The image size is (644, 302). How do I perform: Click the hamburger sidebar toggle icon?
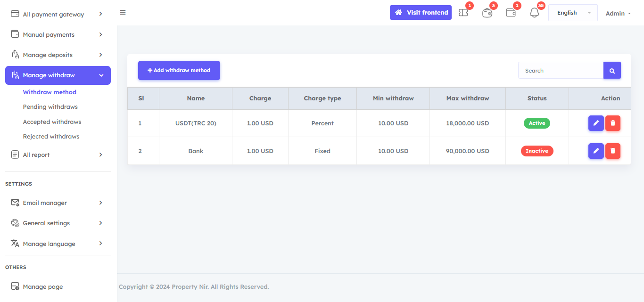click(x=123, y=12)
